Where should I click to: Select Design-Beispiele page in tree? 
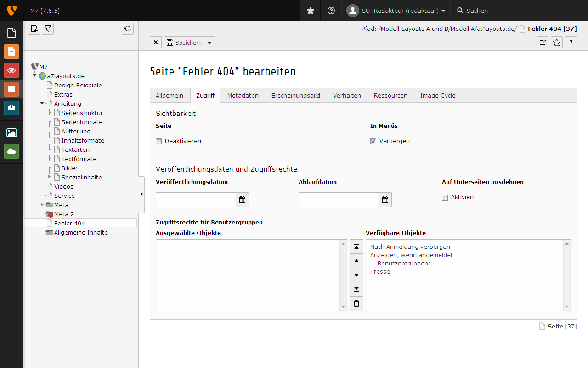78,85
